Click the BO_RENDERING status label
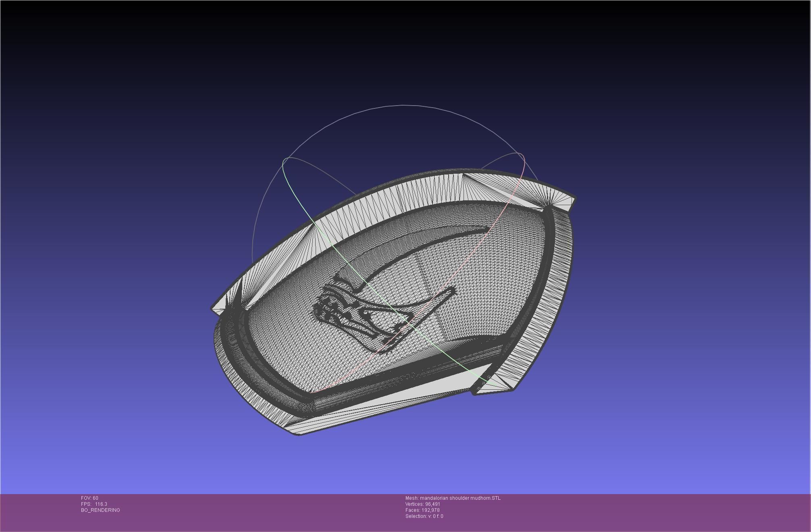This screenshot has height=532, width=811. (x=100, y=510)
